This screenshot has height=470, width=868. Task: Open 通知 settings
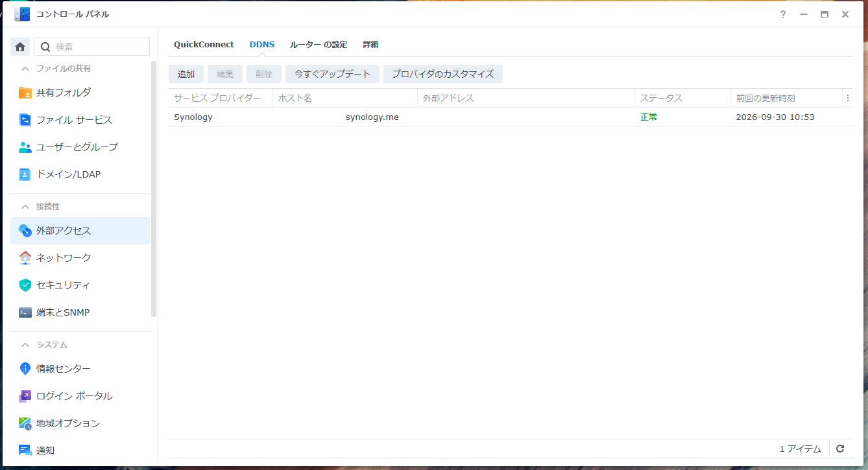tap(80, 451)
